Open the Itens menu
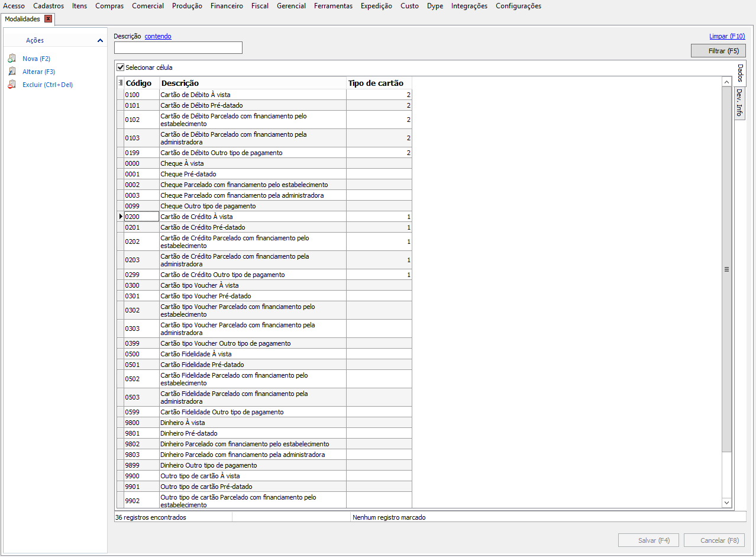This screenshot has width=756, height=557. [x=79, y=6]
